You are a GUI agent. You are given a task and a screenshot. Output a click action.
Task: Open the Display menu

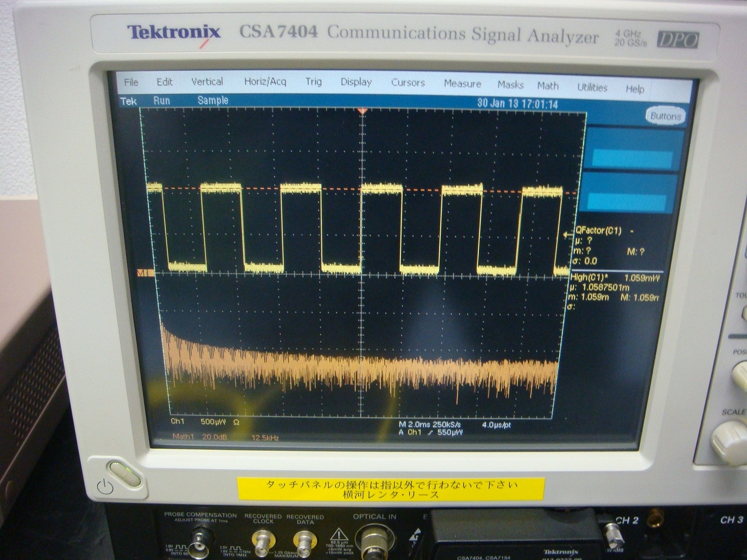click(x=356, y=82)
